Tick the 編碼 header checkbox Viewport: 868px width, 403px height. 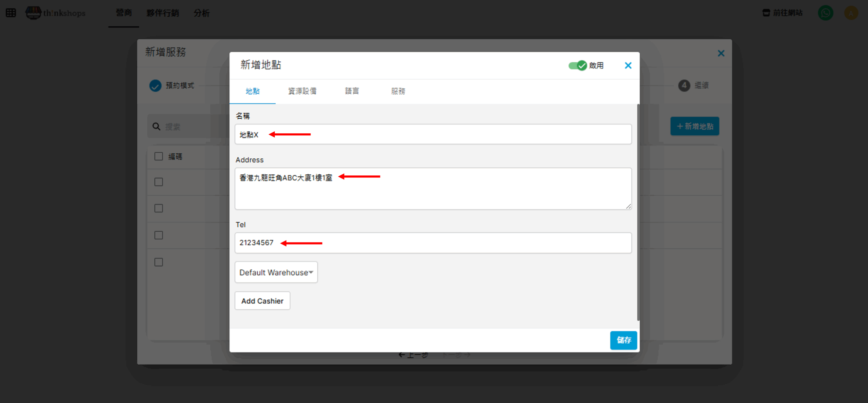[159, 156]
